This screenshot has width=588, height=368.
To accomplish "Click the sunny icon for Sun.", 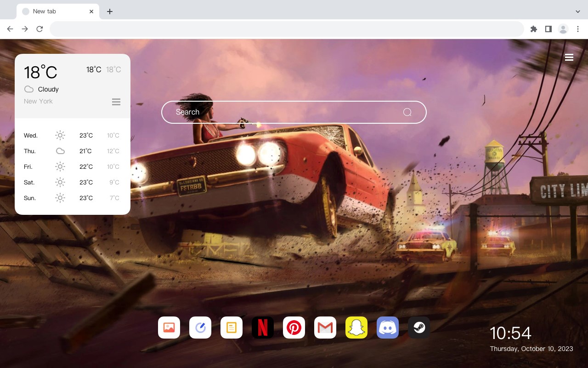I will pyautogui.click(x=60, y=198).
